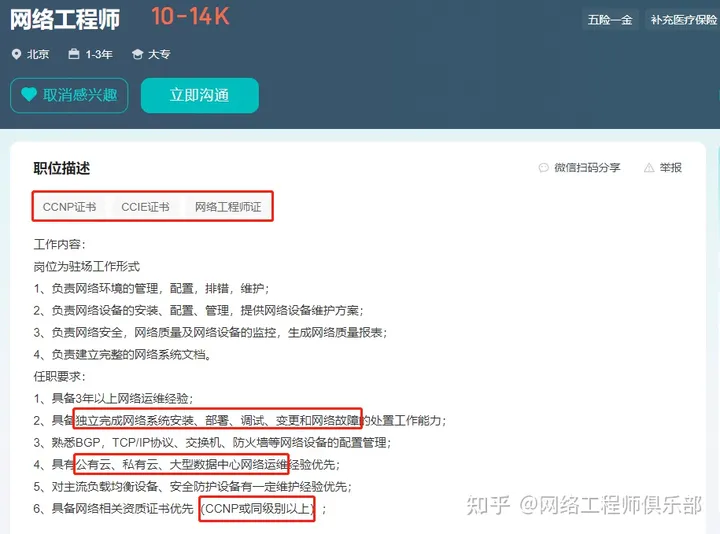The width and height of the screenshot is (720, 534).
Task: Select the CCIE证书 tag
Action: [145, 207]
